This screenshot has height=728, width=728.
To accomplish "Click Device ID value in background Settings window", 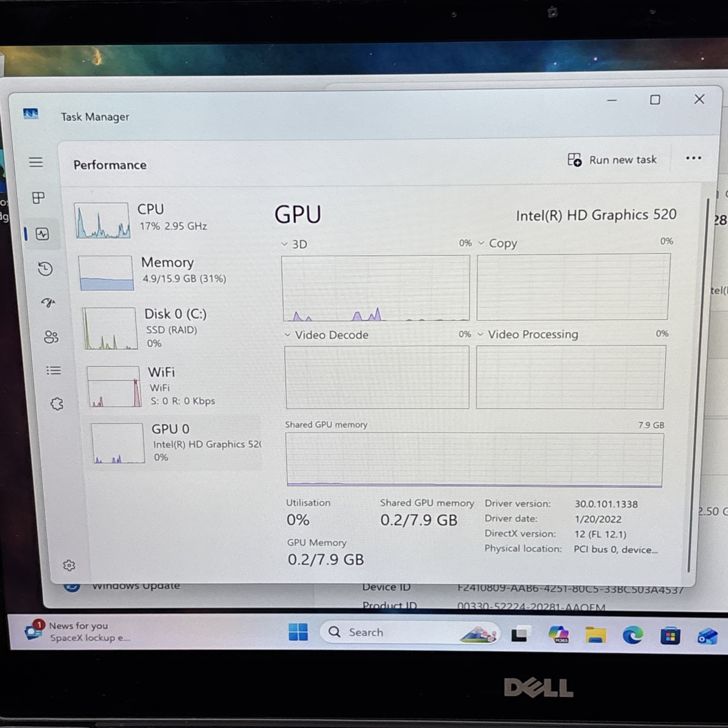I will pos(571,589).
